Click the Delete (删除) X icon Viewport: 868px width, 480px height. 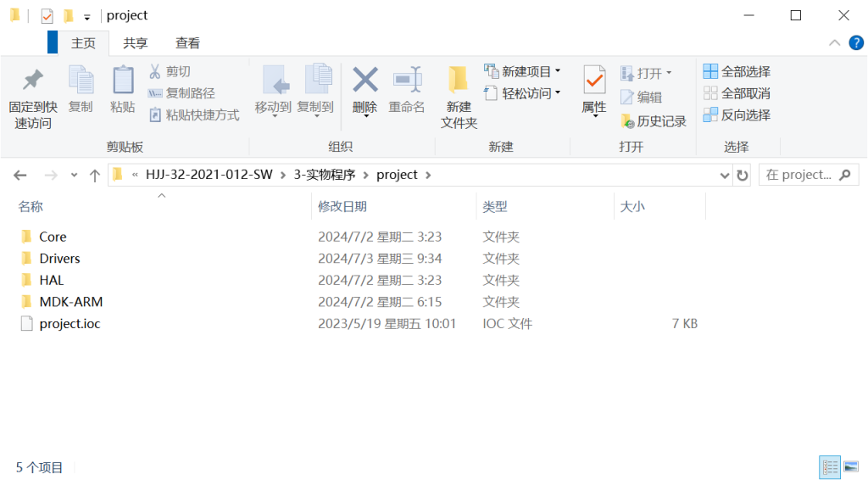(365, 80)
